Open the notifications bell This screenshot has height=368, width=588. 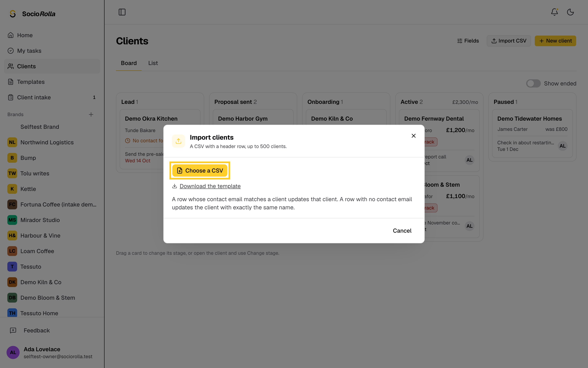pyautogui.click(x=554, y=12)
